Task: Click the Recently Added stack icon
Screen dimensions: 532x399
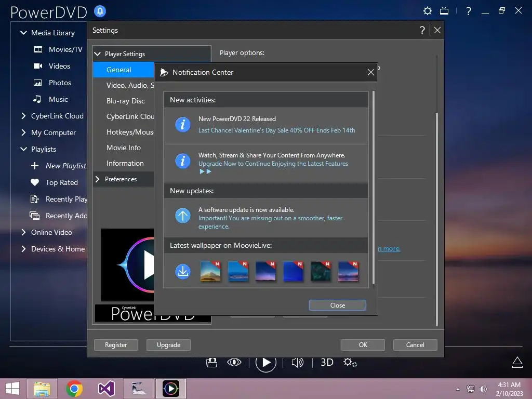Action: point(34,216)
